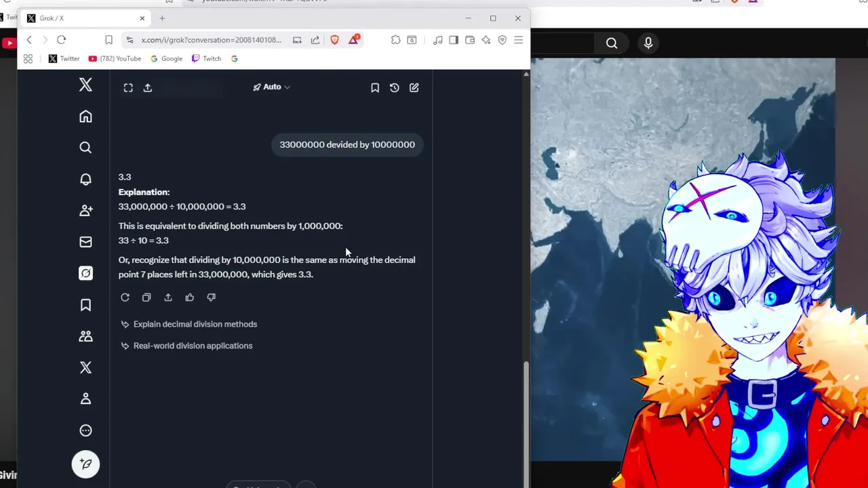Viewport: 868px width, 488px height.
Task: Open the Auto model selector dropdown
Action: [271, 87]
